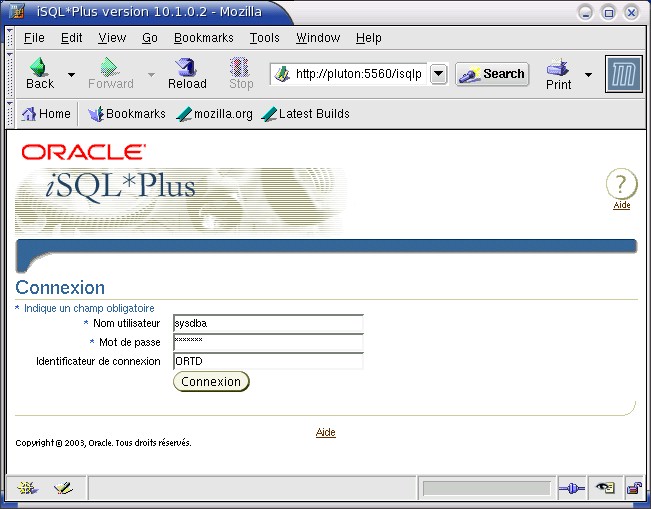Go to Home from bookmarks toolbar
The image size is (651, 509).
click(x=46, y=114)
